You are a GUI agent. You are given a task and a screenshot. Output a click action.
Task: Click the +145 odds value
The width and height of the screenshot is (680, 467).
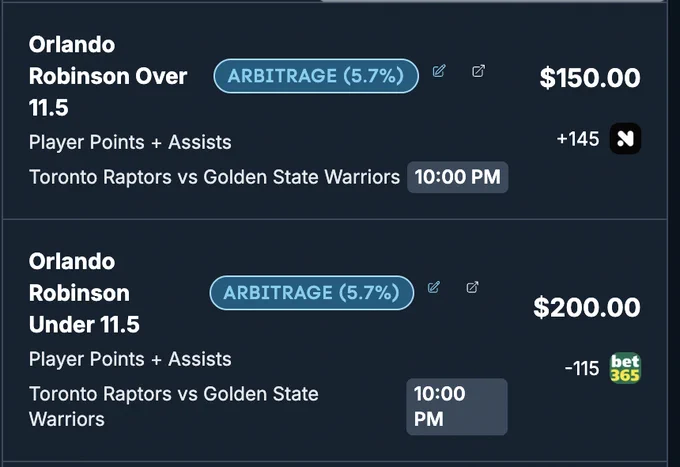coord(578,139)
